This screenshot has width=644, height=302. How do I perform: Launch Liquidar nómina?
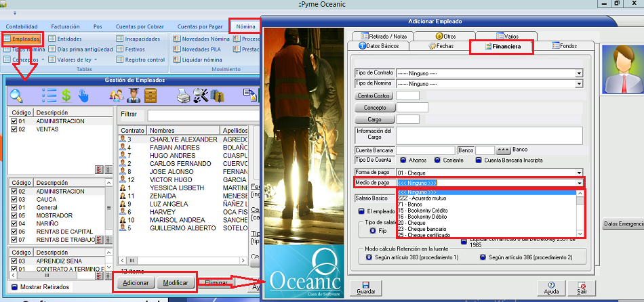click(197, 60)
